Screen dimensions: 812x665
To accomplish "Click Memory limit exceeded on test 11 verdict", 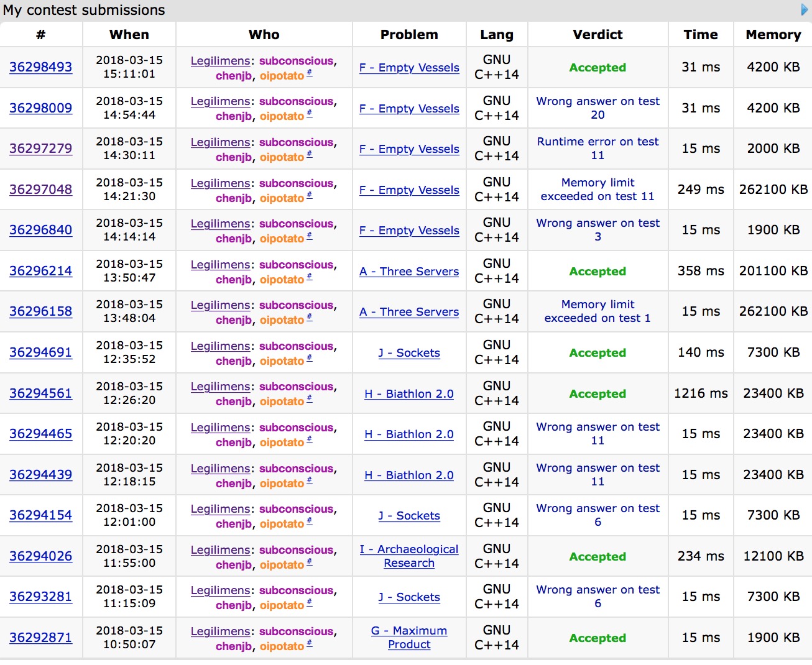I will (x=597, y=190).
